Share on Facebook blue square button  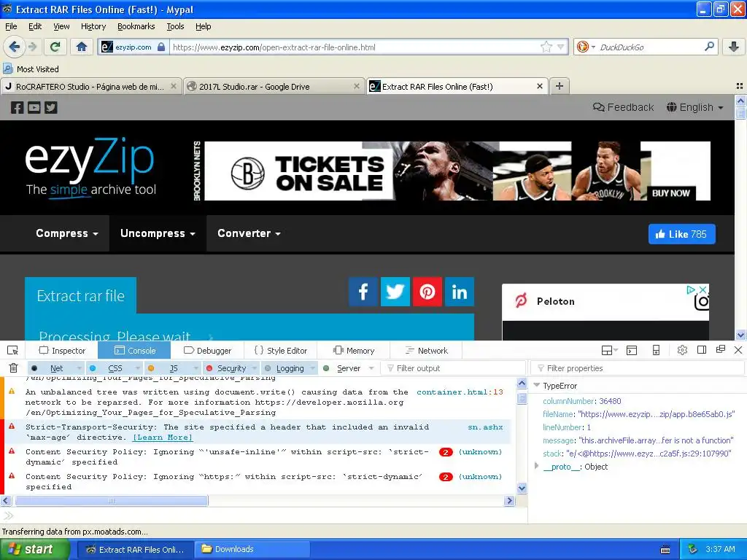(363, 292)
